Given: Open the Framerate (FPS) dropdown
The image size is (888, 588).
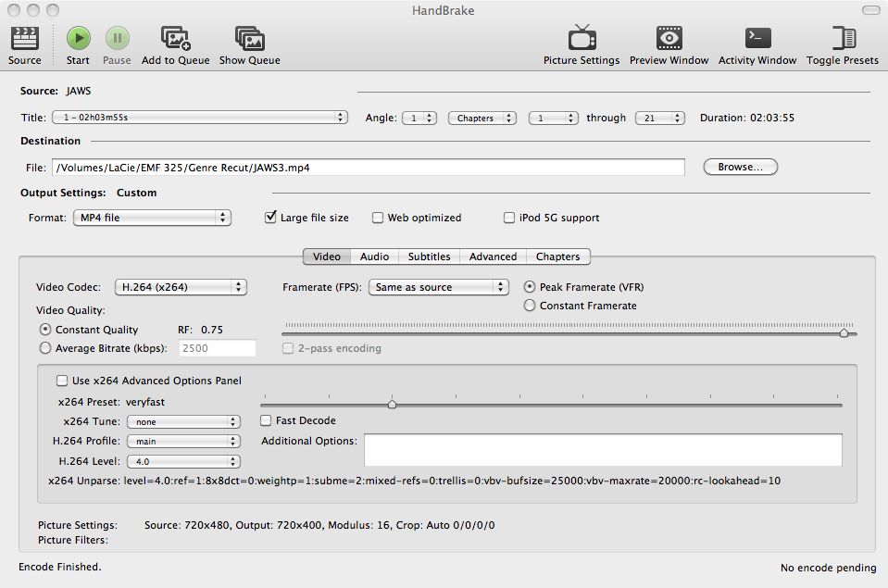Looking at the screenshot, I should coord(439,287).
